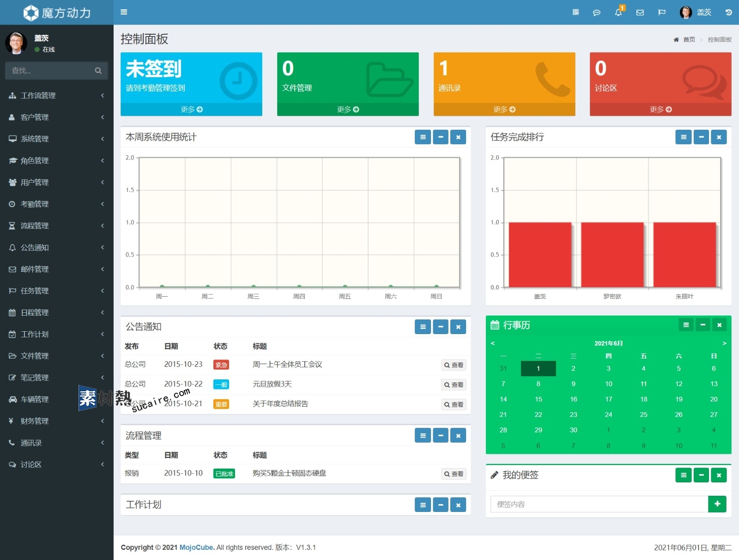This screenshot has width=739, height=560.
Task: Expand the 工作流管理 sidebar menu
Action: point(56,96)
